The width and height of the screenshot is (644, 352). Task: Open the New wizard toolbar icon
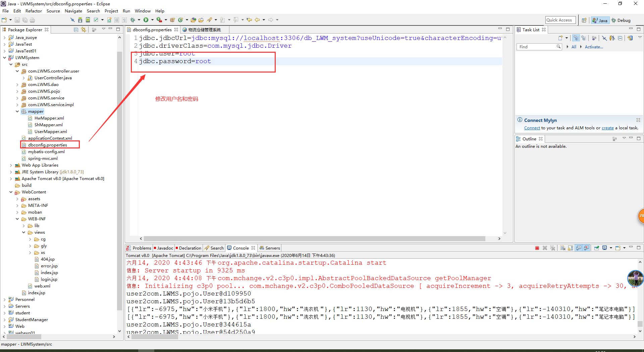[x=4, y=20]
